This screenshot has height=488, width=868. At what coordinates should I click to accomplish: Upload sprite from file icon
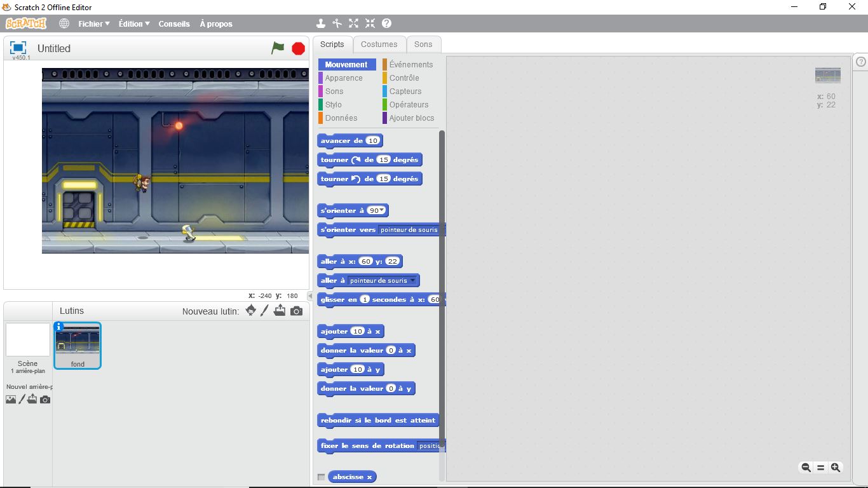(280, 311)
